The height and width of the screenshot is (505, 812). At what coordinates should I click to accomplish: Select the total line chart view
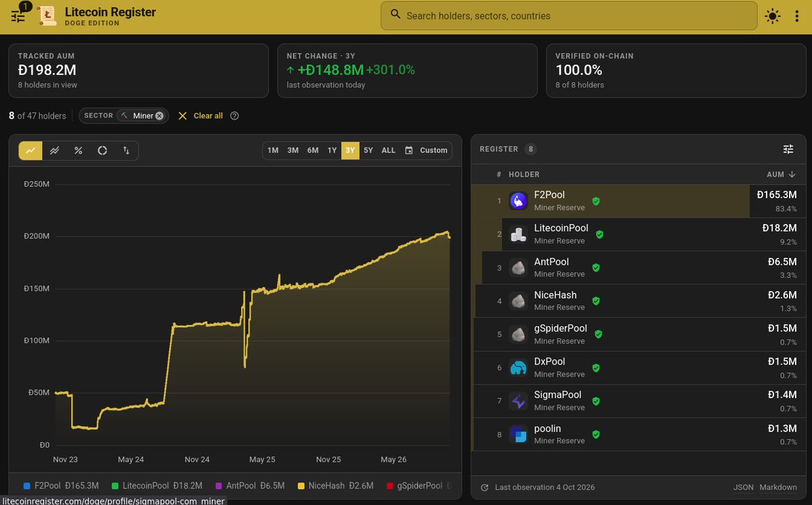tap(30, 150)
